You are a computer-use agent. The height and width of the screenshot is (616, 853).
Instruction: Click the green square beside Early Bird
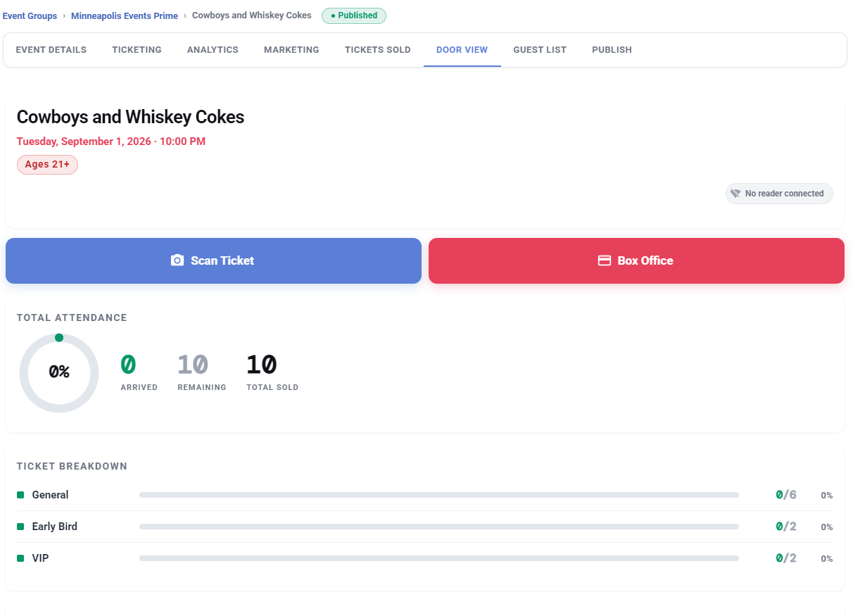(20, 527)
